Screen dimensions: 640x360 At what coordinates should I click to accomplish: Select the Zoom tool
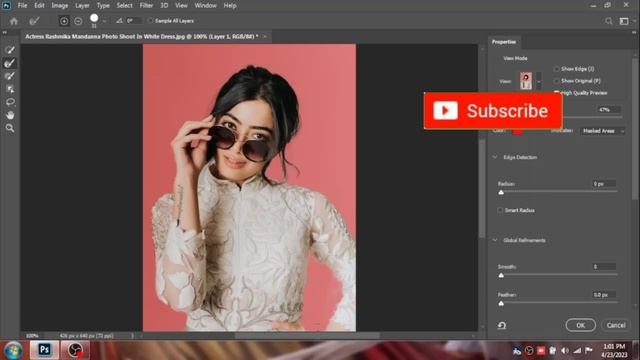click(10, 128)
